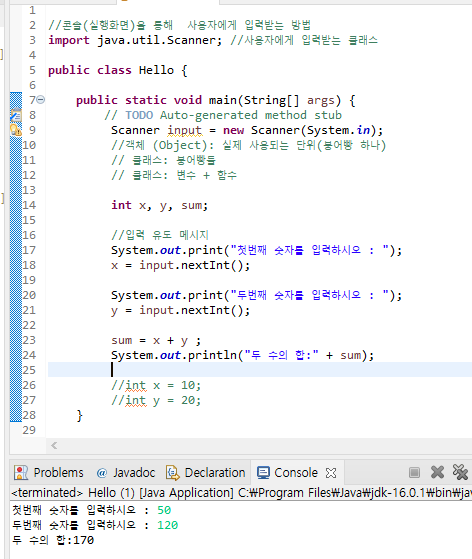Click the horizontal scrollbar left arrow
The width and height of the screenshot is (472, 559).
point(54,445)
